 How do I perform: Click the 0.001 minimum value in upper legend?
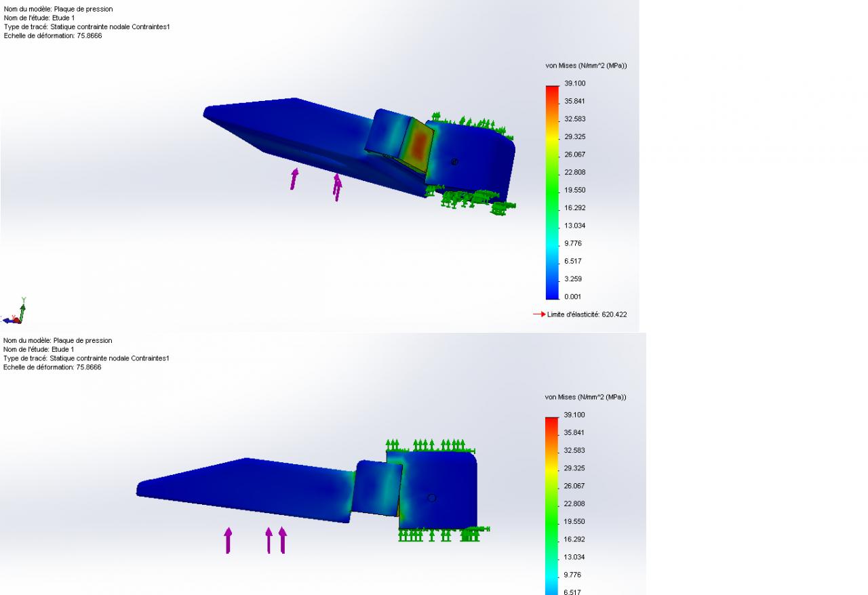pyautogui.click(x=572, y=296)
